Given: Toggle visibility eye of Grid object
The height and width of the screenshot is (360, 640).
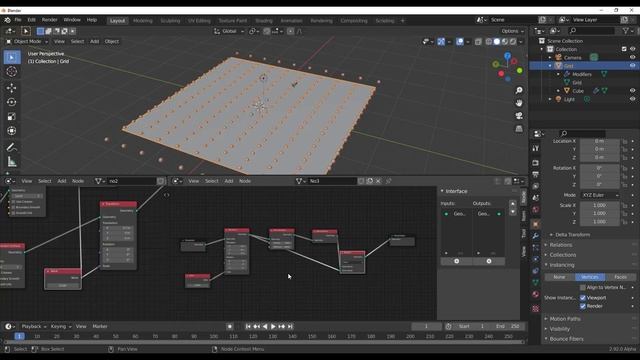Looking at the screenshot, I should pos(632,66).
